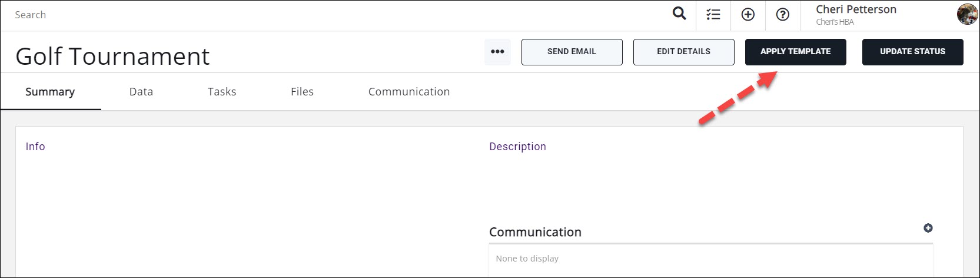The width and height of the screenshot is (980, 278).
Task: Click the Cheri Petterson user name
Action: click(x=856, y=9)
